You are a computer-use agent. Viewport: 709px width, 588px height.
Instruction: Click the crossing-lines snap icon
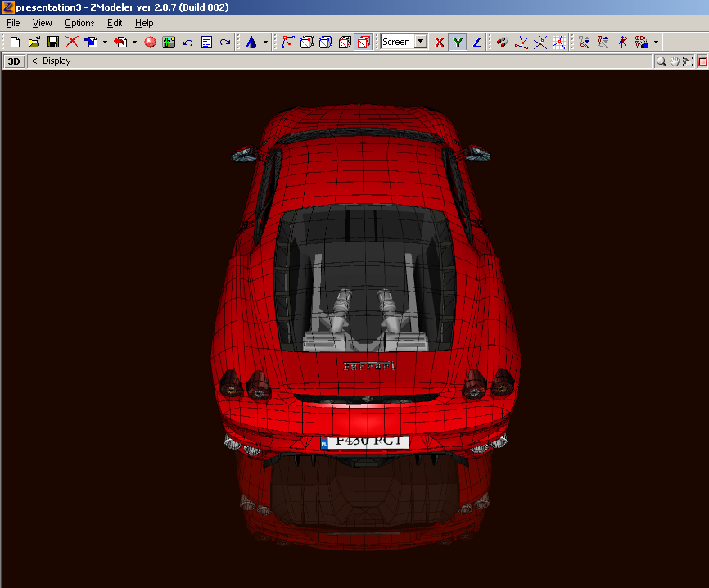pos(540,42)
